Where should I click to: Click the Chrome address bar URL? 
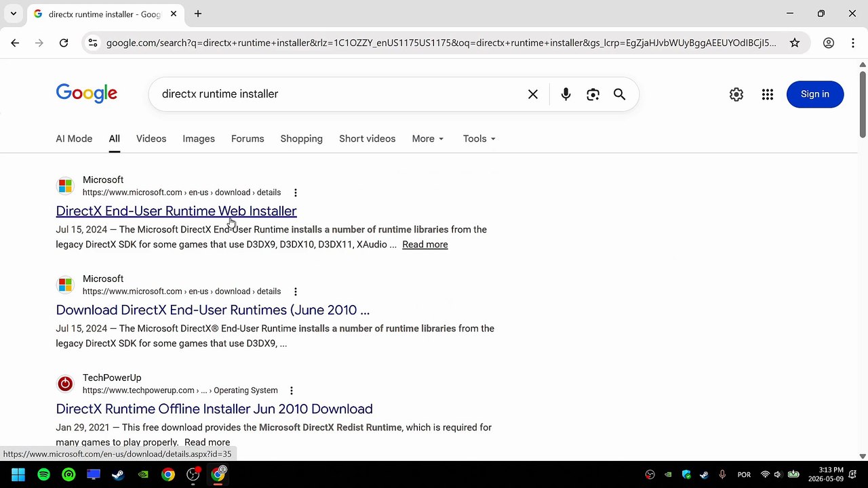pos(441,43)
